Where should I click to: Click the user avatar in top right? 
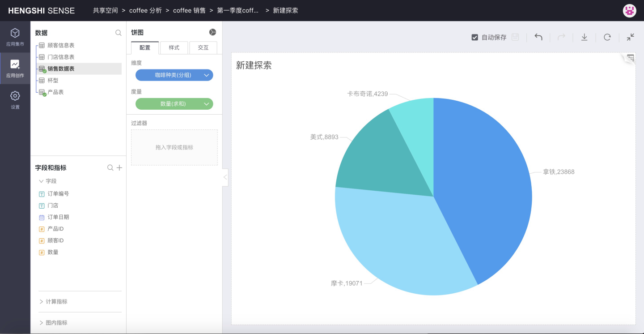click(x=629, y=11)
